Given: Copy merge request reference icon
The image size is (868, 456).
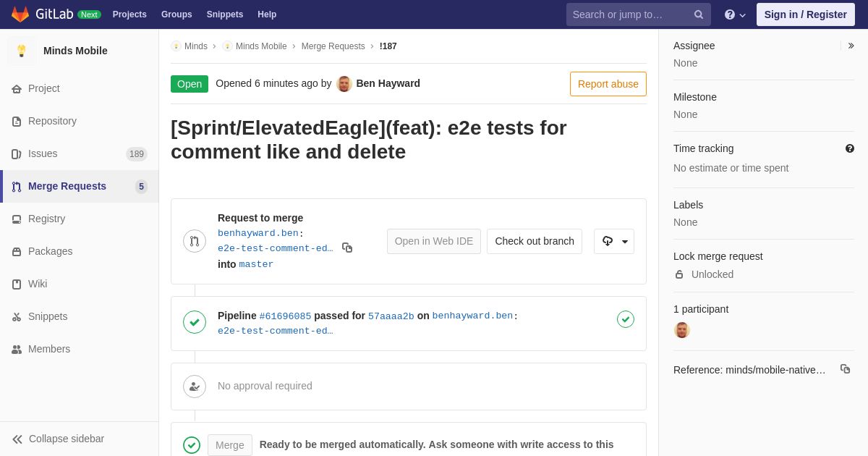Looking at the screenshot, I should [x=845, y=369].
